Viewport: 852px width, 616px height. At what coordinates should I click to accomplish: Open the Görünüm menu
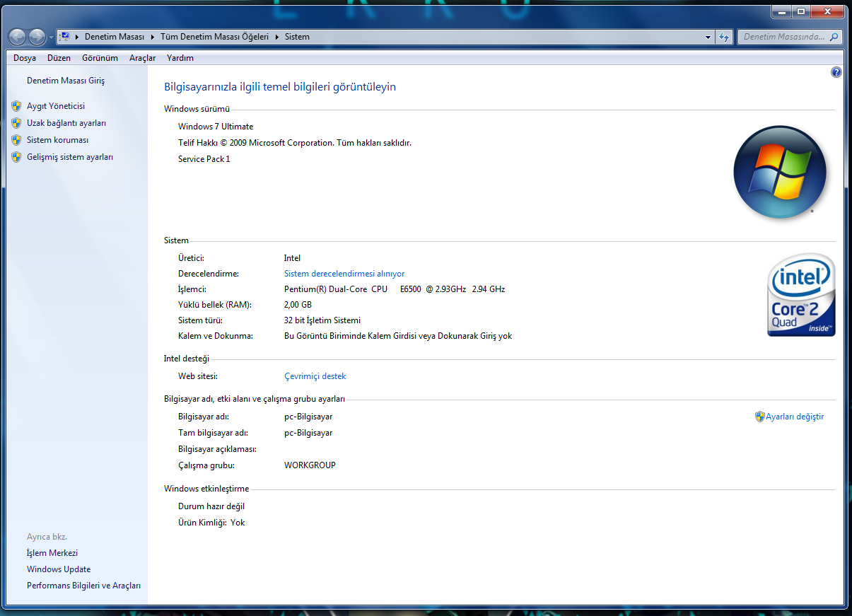click(x=100, y=58)
